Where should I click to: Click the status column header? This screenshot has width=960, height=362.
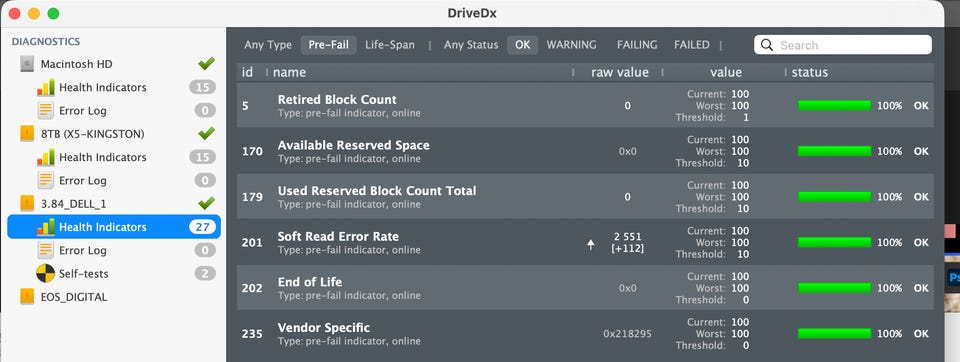809,72
